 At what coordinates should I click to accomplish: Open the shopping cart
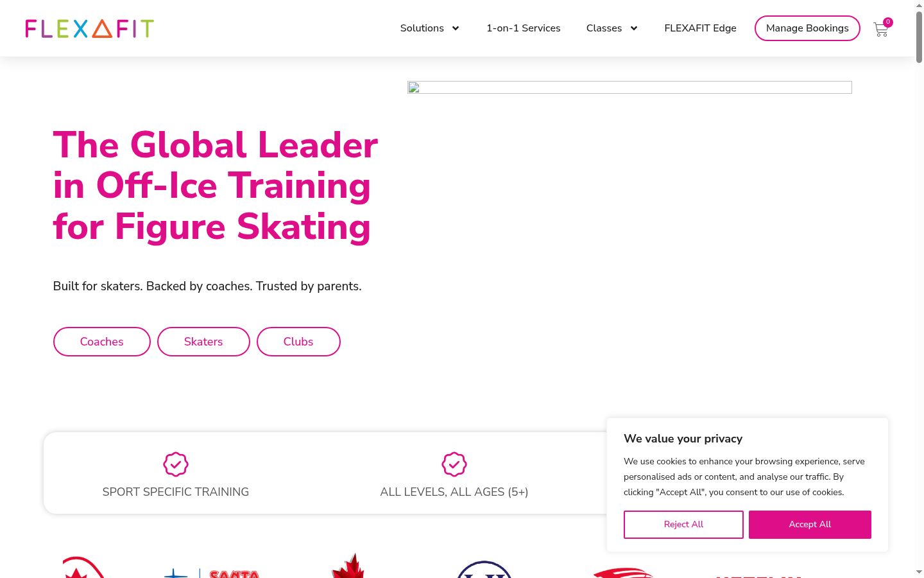(x=881, y=29)
